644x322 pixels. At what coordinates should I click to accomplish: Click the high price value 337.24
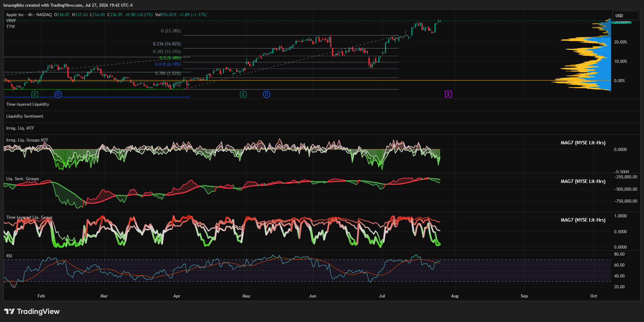tap(81, 15)
